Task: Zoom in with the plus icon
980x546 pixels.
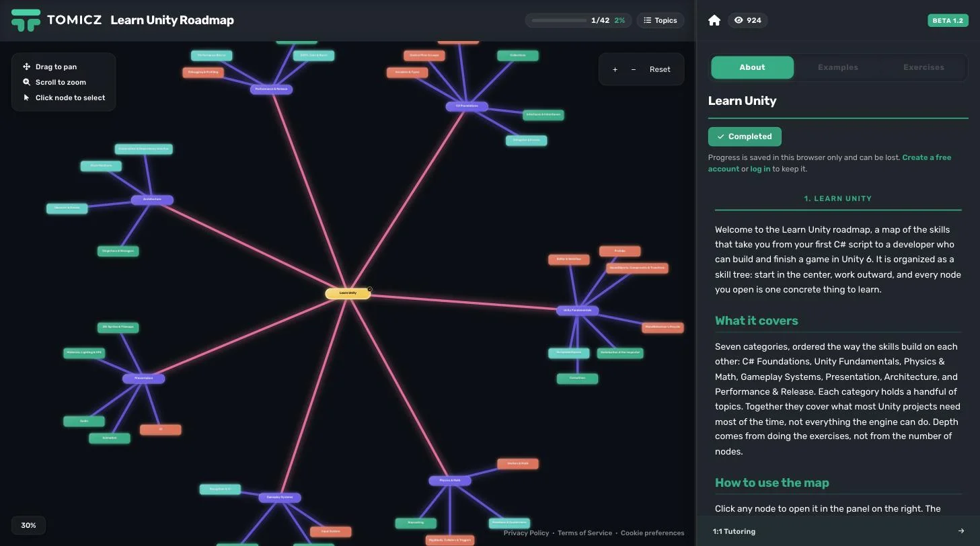Action: click(615, 69)
